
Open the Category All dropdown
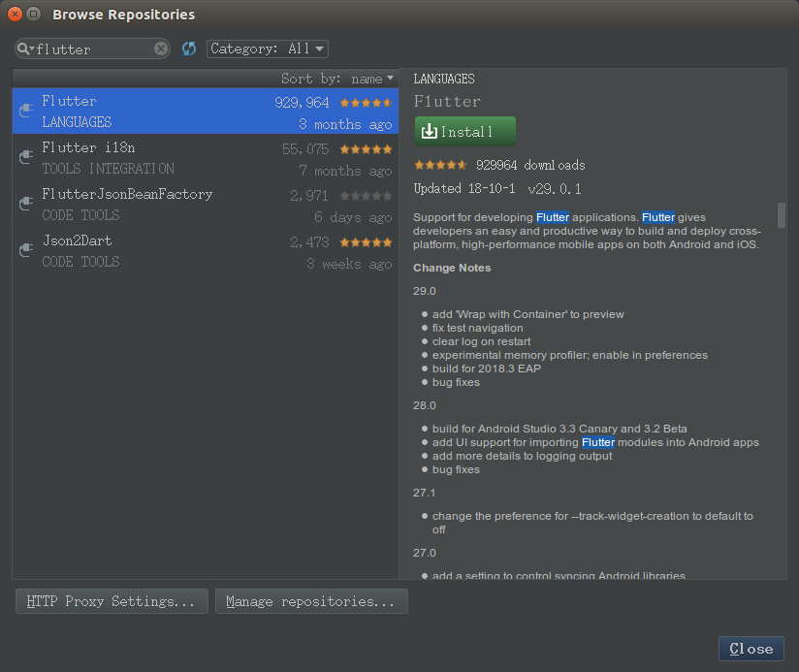[268, 48]
